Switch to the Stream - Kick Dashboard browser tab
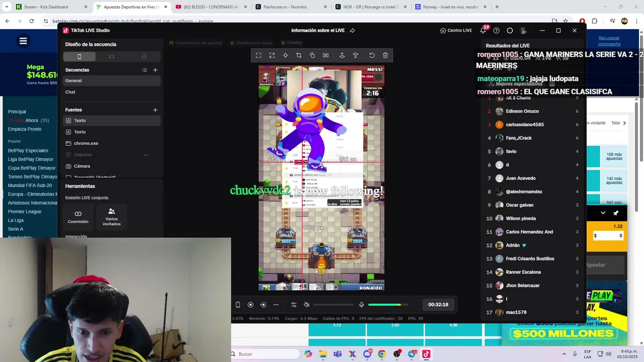Viewport: 644px width, 362px height. click(x=51, y=7)
